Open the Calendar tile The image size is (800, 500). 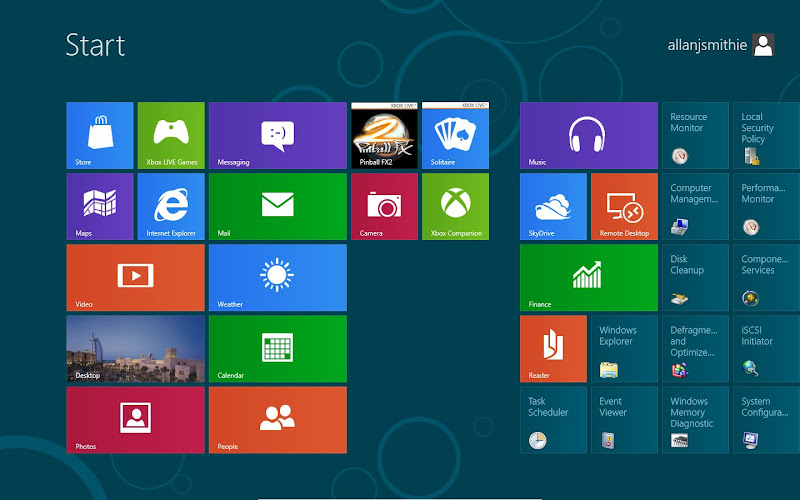[278, 348]
